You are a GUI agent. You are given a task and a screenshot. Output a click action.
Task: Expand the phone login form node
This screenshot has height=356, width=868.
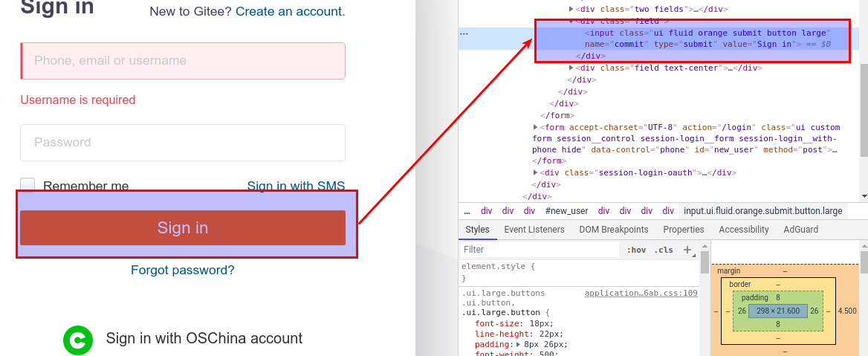[x=535, y=128]
